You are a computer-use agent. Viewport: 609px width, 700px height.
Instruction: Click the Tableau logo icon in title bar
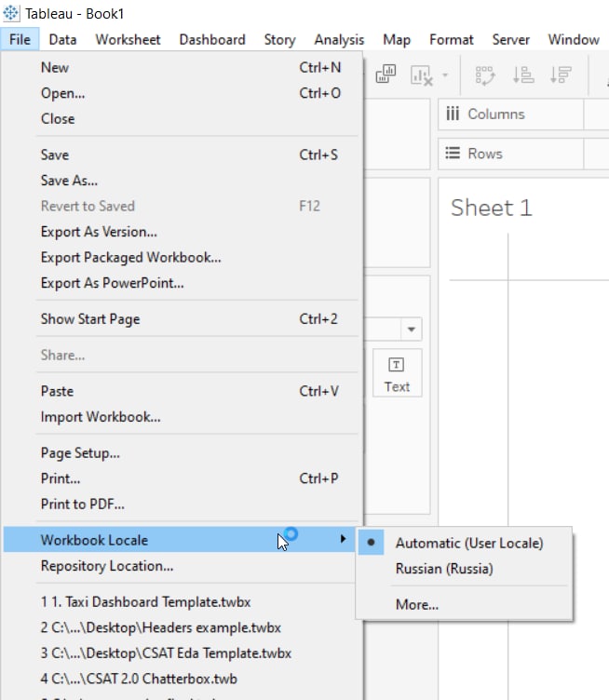click(x=11, y=13)
